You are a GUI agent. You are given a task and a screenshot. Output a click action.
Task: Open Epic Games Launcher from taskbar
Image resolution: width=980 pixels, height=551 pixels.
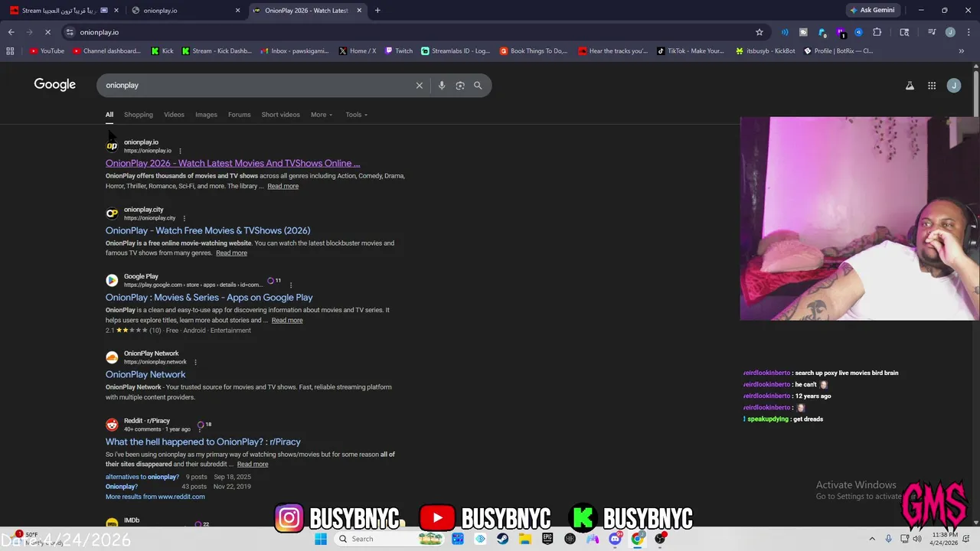point(547,539)
